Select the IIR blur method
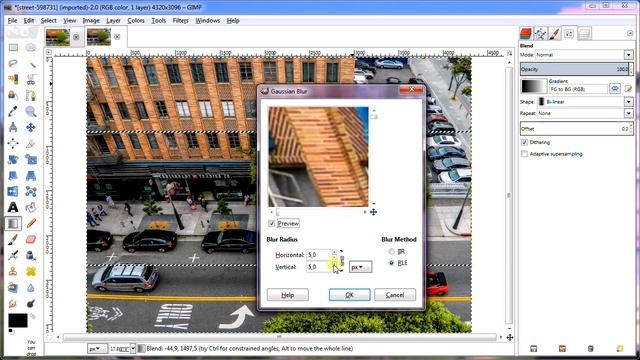The height and width of the screenshot is (360, 640). (391, 251)
